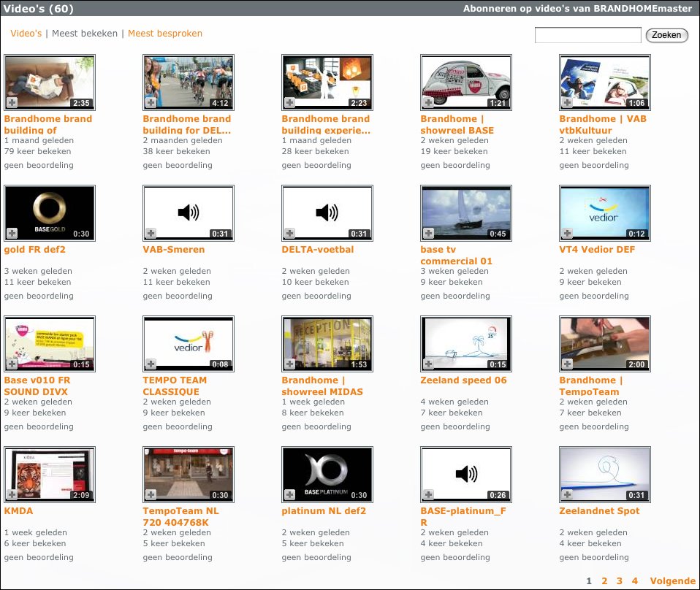Open 'base tv commercial 01' title link

pos(456,256)
